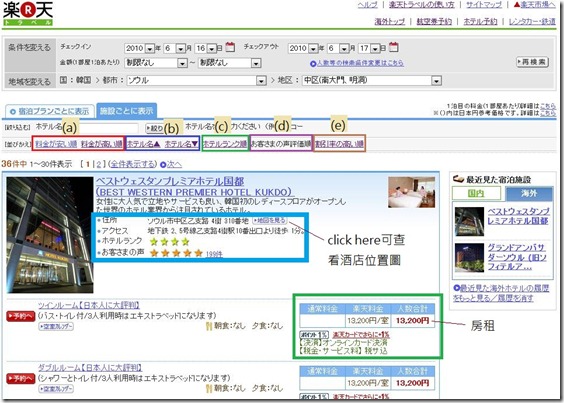This screenshot has height=403, width=564.
Task: Click the 地図を見る map button
Action: [x=269, y=220]
